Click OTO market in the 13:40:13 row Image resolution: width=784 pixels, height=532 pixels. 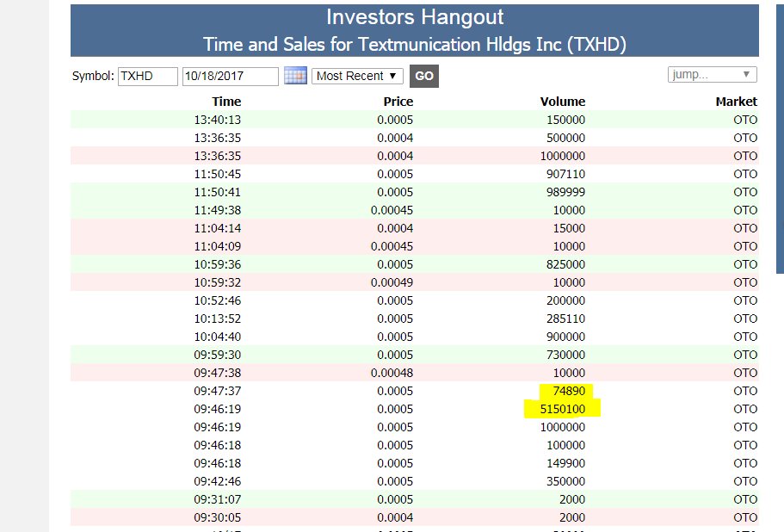point(745,120)
